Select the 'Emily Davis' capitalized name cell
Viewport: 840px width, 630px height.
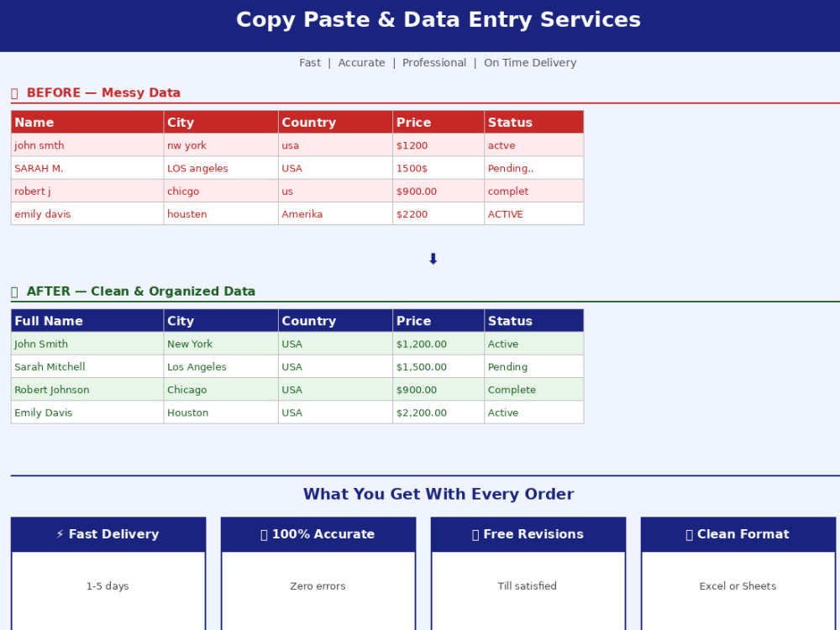[87, 412]
